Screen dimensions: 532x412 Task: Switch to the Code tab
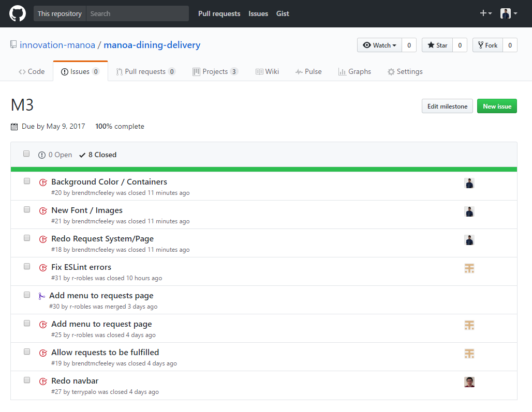pyautogui.click(x=32, y=71)
